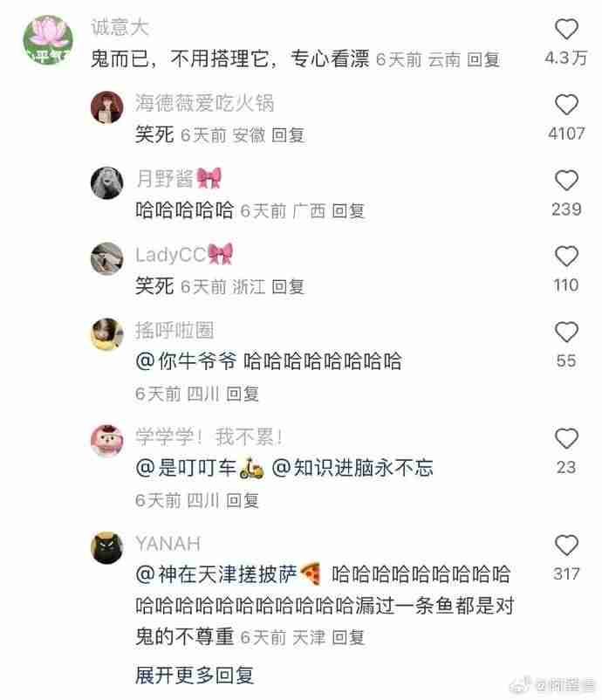Open 海德薇爱吃火锅's avatar
This screenshot has height=700, width=602.
click(107, 107)
